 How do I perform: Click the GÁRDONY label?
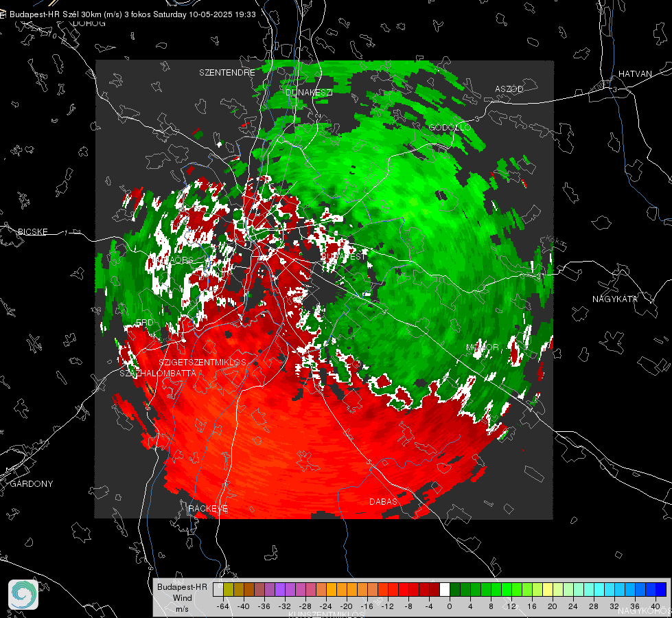[32, 484]
